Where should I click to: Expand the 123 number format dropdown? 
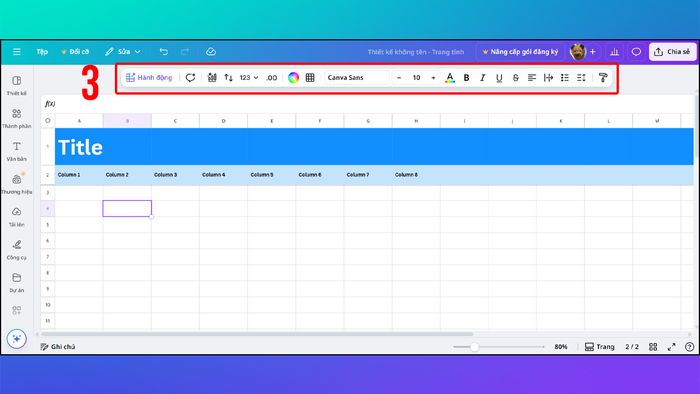point(249,78)
